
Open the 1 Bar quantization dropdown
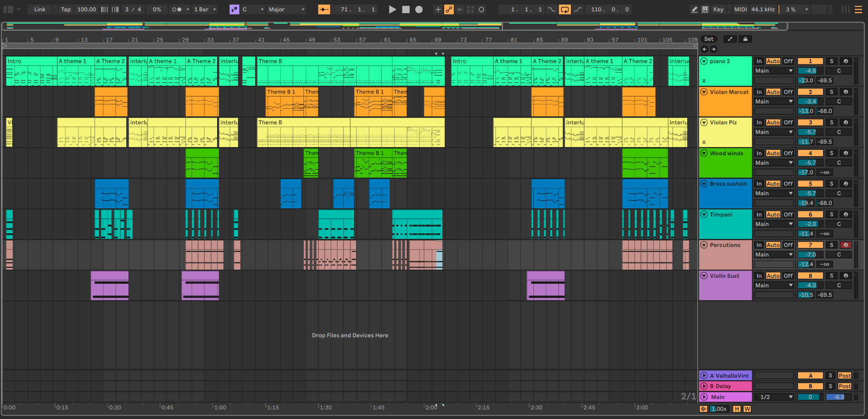click(205, 10)
